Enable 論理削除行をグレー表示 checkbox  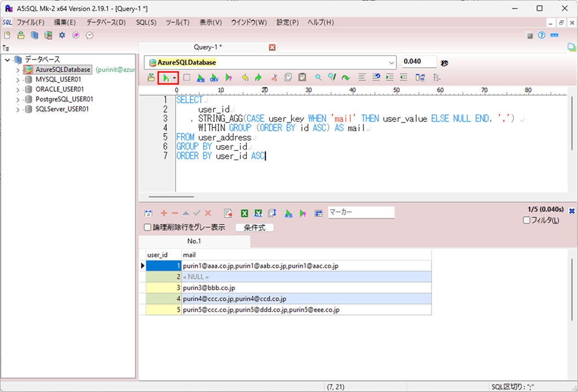tap(147, 227)
